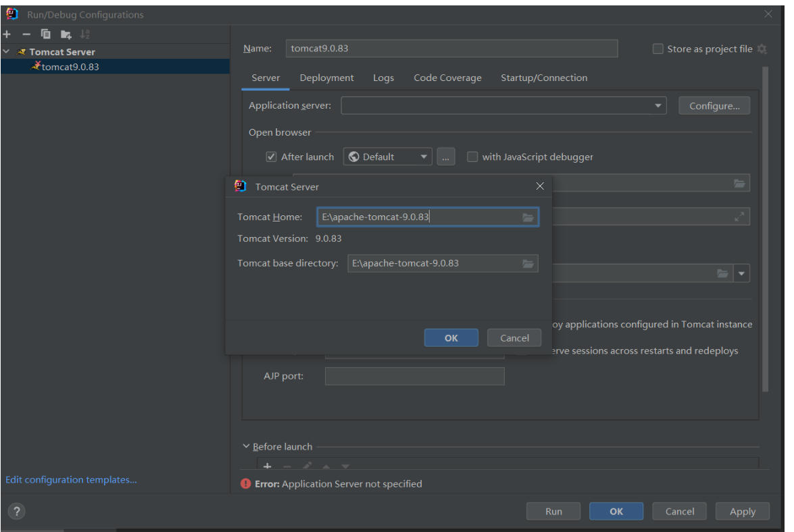
Task: Click Tomcat Version value 9.0.83
Action: 328,239
